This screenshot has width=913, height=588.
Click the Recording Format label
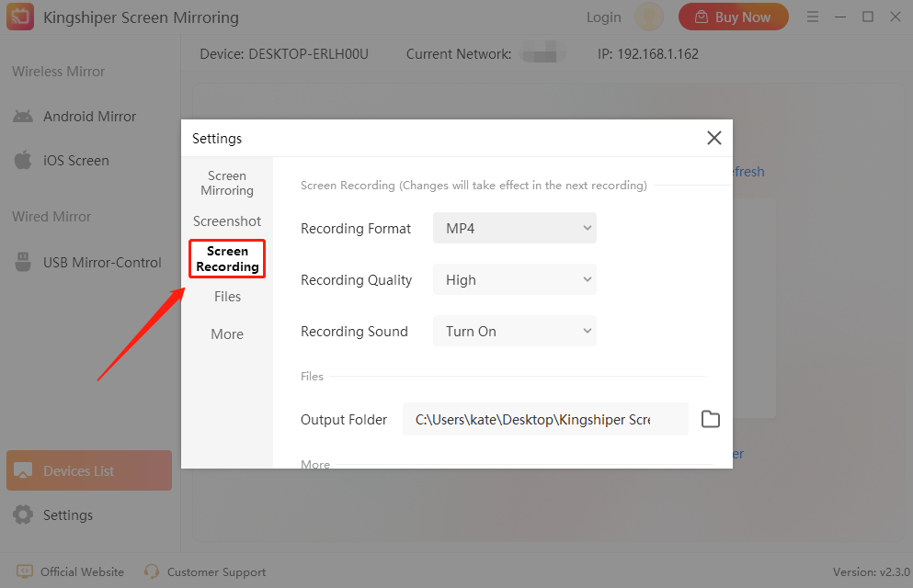click(356, 229)
